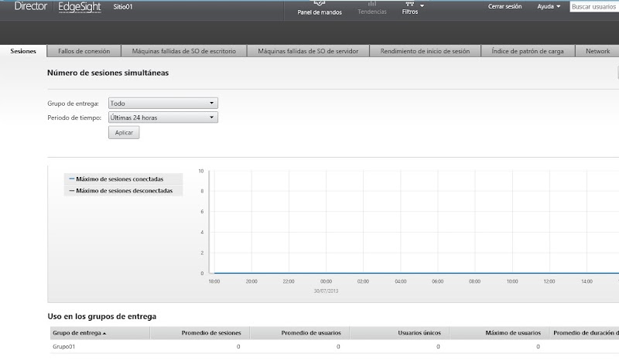Click the EdgeSight logo
The height and width of the screenshot is (364, 619).
click(x=80, y=7)
